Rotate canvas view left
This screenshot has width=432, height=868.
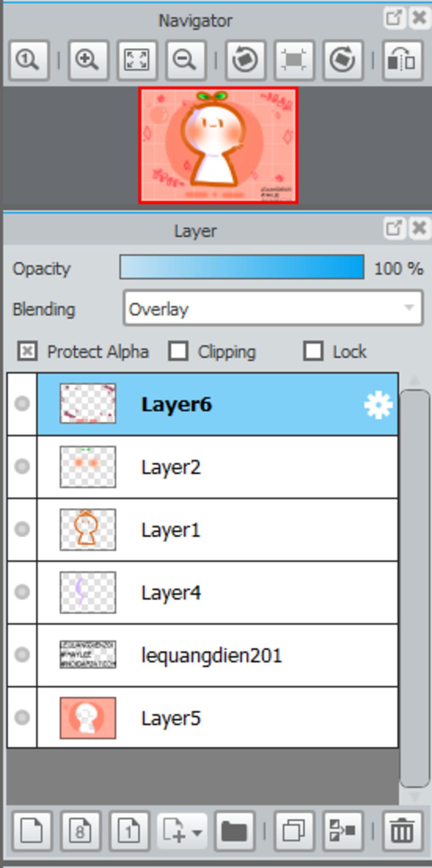(245, 60)
